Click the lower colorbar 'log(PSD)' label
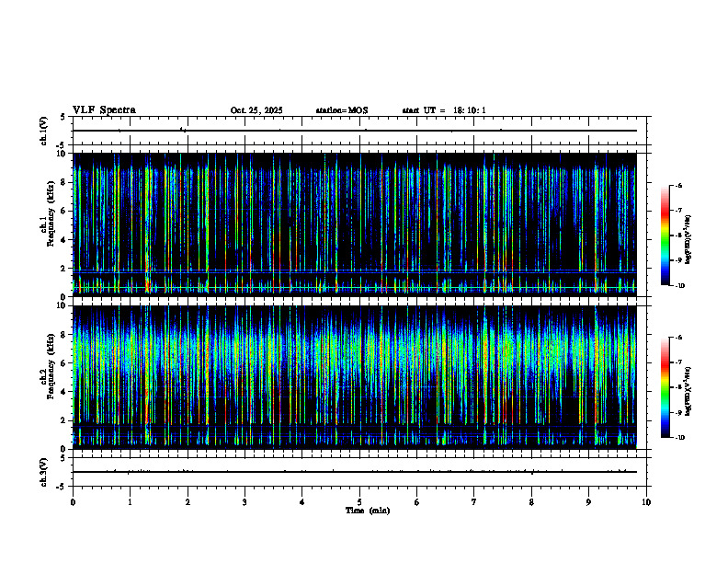Image resolution: width=728 pixels, height=563 pixels. pos(688,391)
